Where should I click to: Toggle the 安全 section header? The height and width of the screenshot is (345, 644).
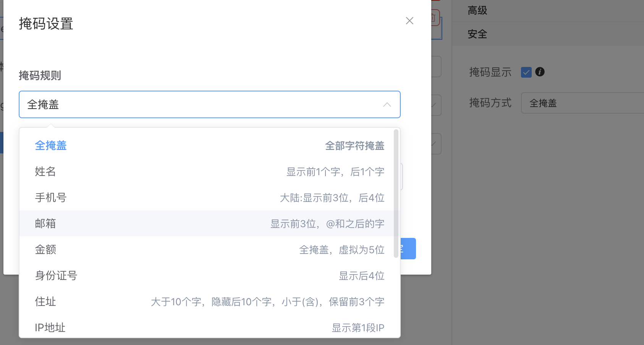click(x=477, y=34)
